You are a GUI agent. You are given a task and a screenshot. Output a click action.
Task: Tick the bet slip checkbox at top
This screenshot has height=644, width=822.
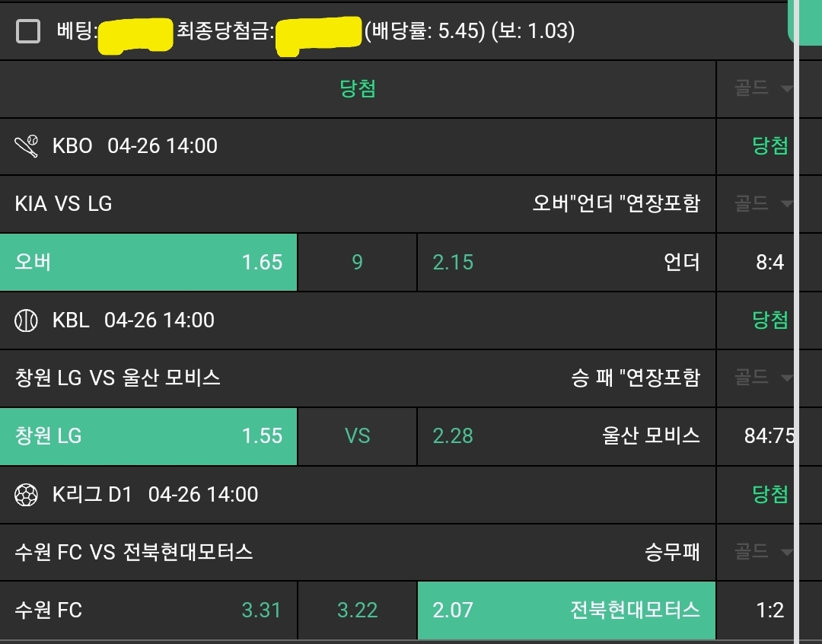pos(28,31)
